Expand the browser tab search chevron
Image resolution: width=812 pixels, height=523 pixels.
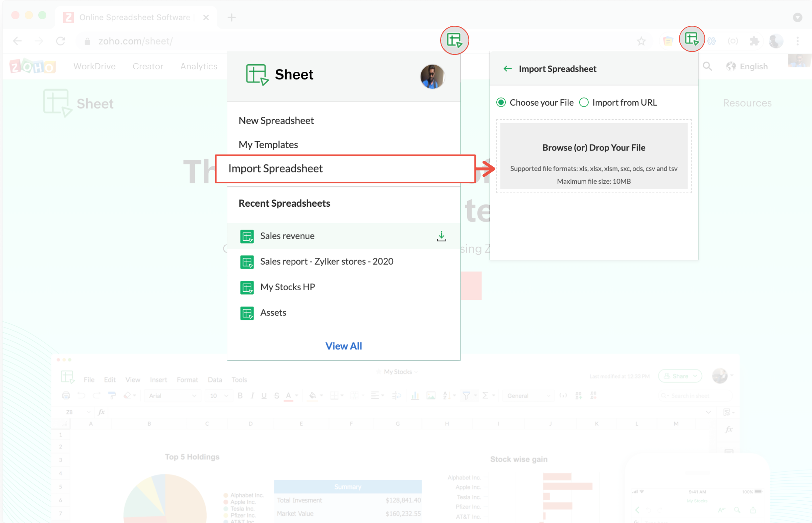(797, 17)
